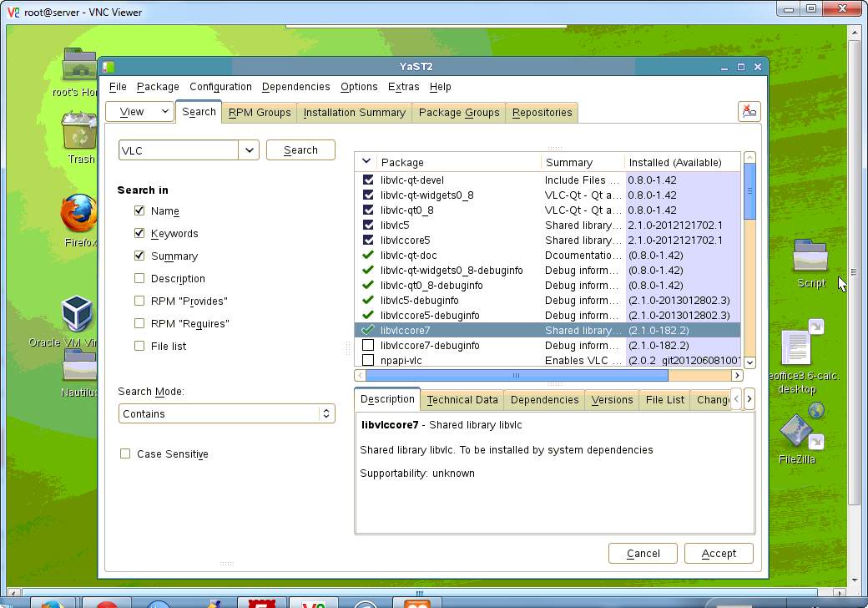Toggle the Name search checkbox
The height and width of the screenshot is (608, 868).
tap(139, 210)
